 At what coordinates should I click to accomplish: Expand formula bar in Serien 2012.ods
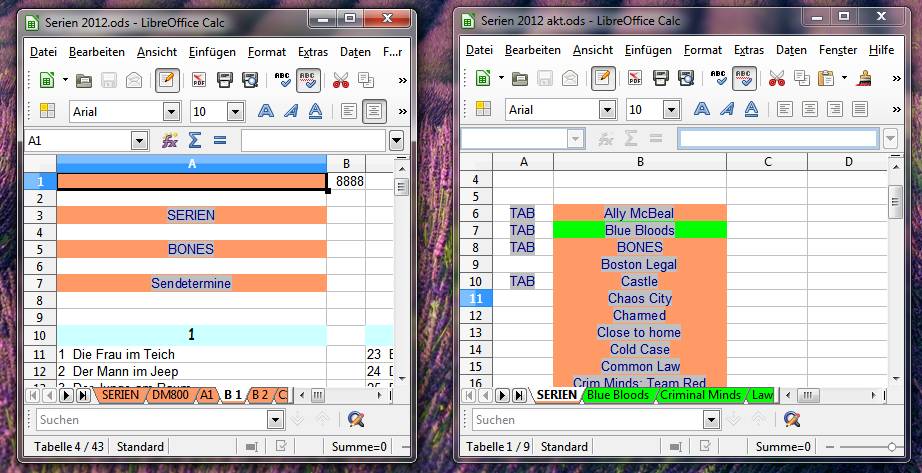tap(396, 141)
